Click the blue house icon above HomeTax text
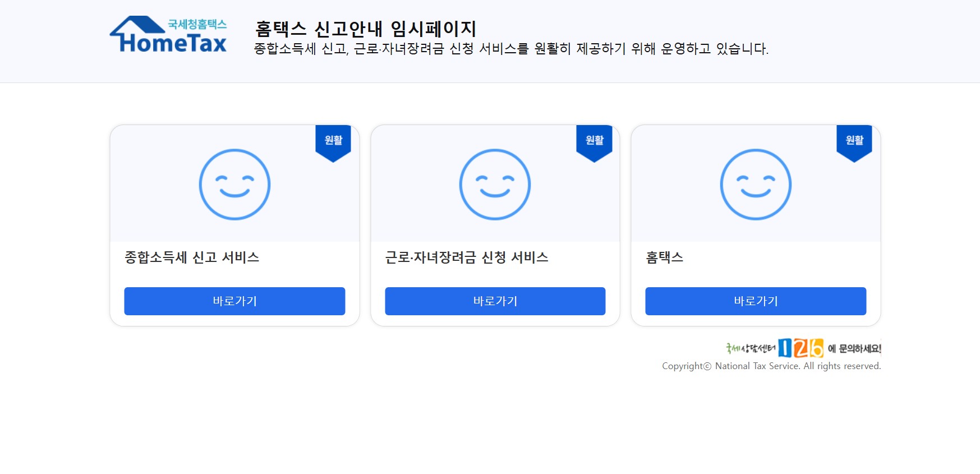980x474 pixels. 137,25
